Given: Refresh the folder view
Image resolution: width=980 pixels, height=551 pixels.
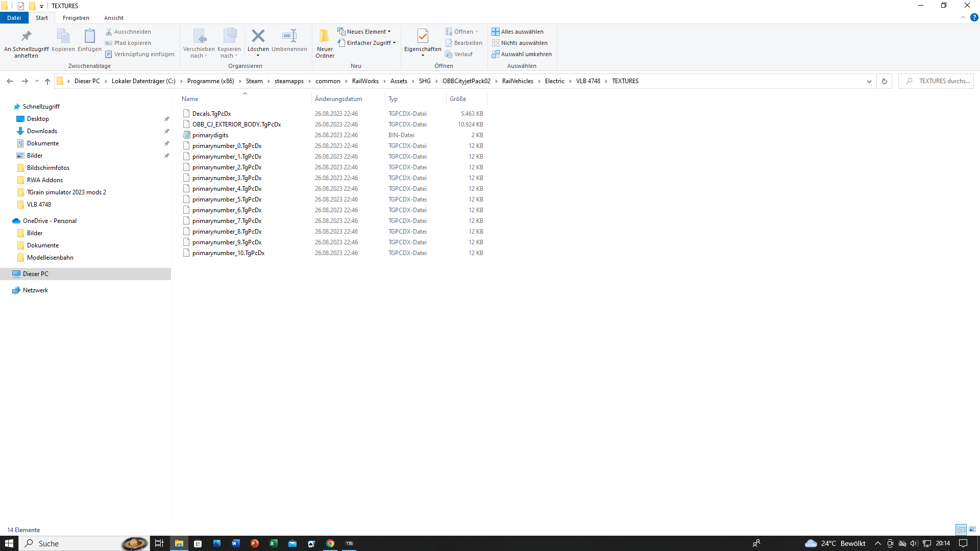Looking at the screenshot, I should (x=884, y=81).
